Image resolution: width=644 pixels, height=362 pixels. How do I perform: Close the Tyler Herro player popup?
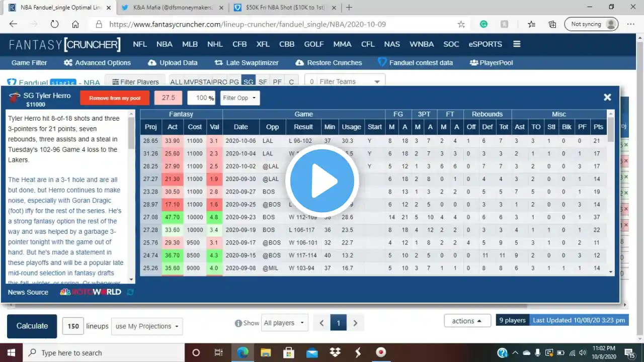tap(607, 97)
